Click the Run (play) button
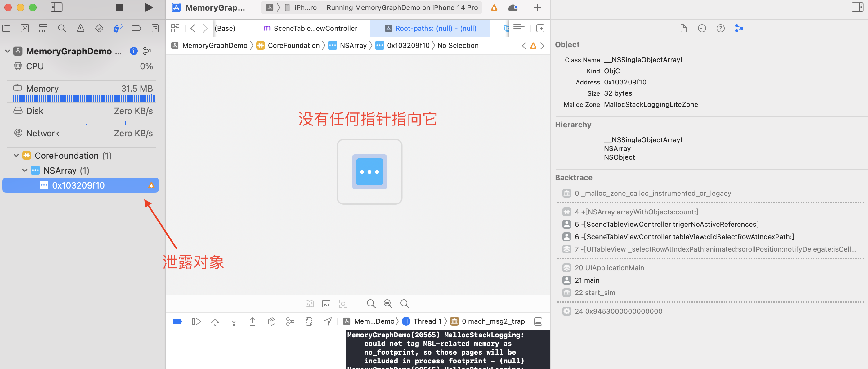This screenshot has height=369, width=868. pyautogui.click(x=148, y=7)
